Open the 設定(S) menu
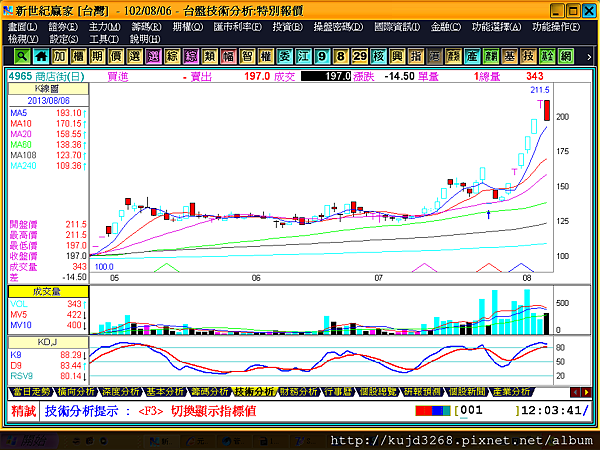 (64, 39)
